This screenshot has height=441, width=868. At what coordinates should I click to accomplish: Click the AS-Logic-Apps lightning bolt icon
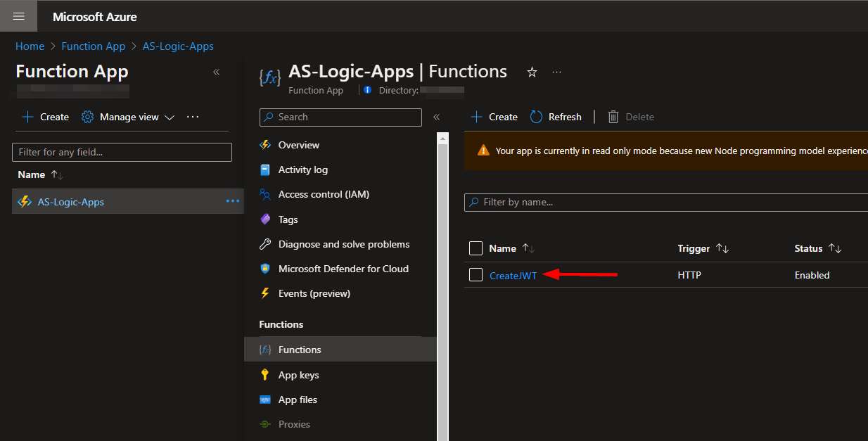(25, 202)
